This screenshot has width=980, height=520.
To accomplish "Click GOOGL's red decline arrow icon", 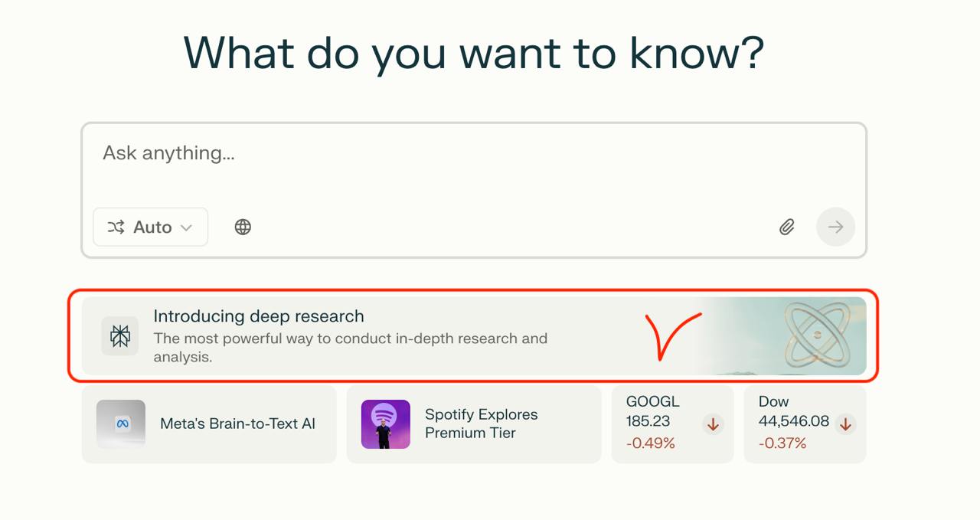I will [712, 423].
